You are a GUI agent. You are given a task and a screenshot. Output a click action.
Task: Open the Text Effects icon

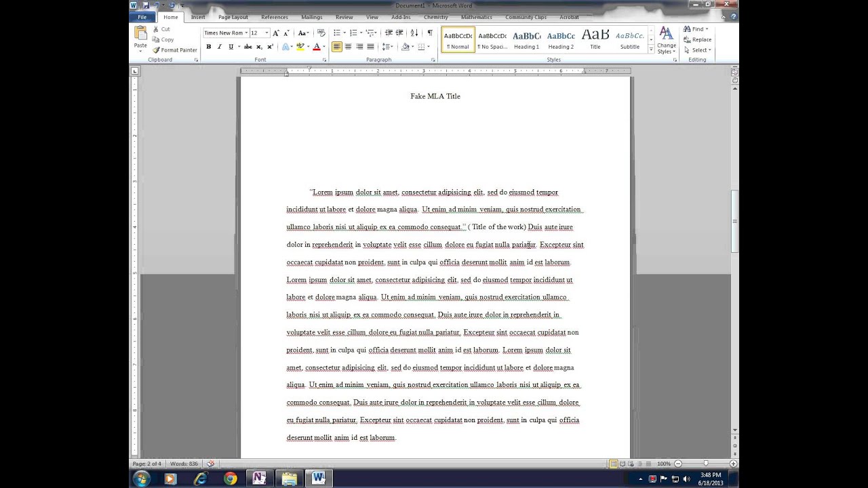pos(287,47)
